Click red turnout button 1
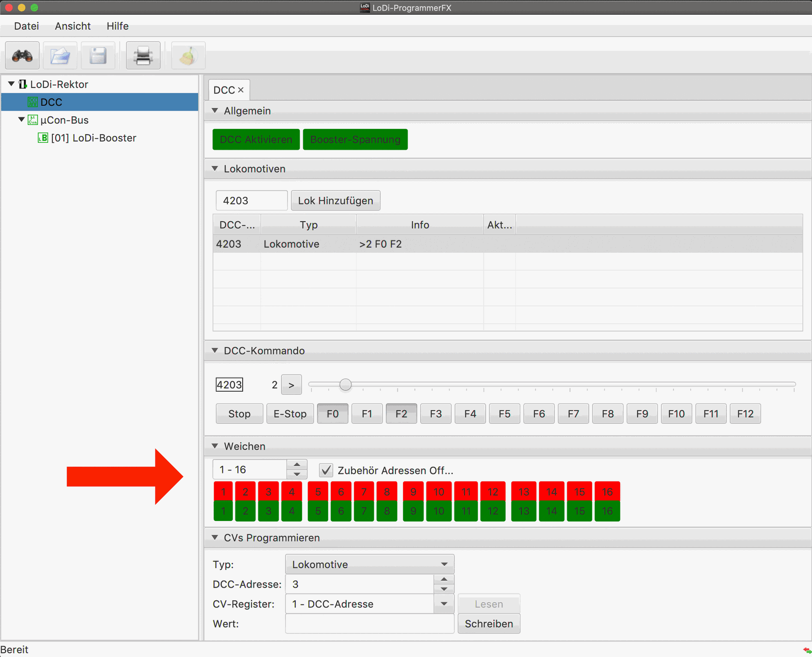 coord(223,492)
